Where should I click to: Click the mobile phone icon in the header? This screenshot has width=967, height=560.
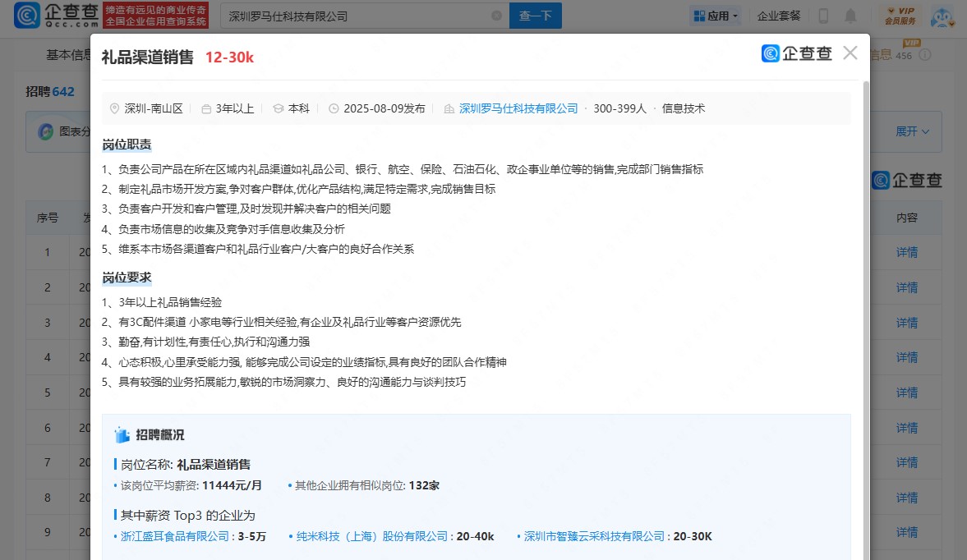pyautogui.click(x=823, y=16)
